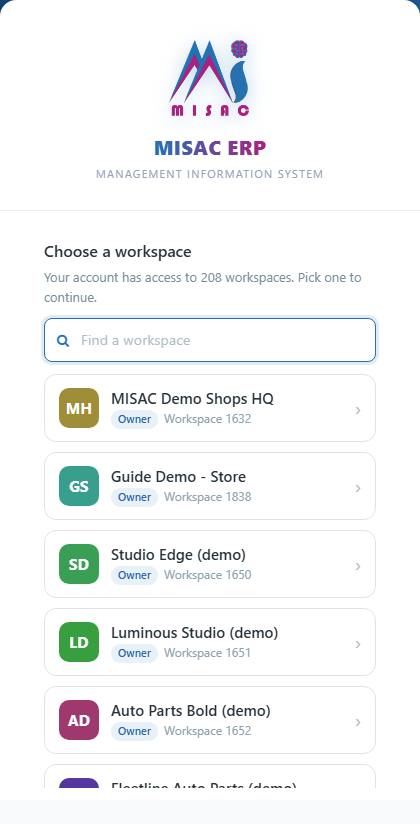This screenshot has height=824, width=420.
Task: Click Owner badge under Auto Parts Bold (demo)
Action: coord(134,732)
